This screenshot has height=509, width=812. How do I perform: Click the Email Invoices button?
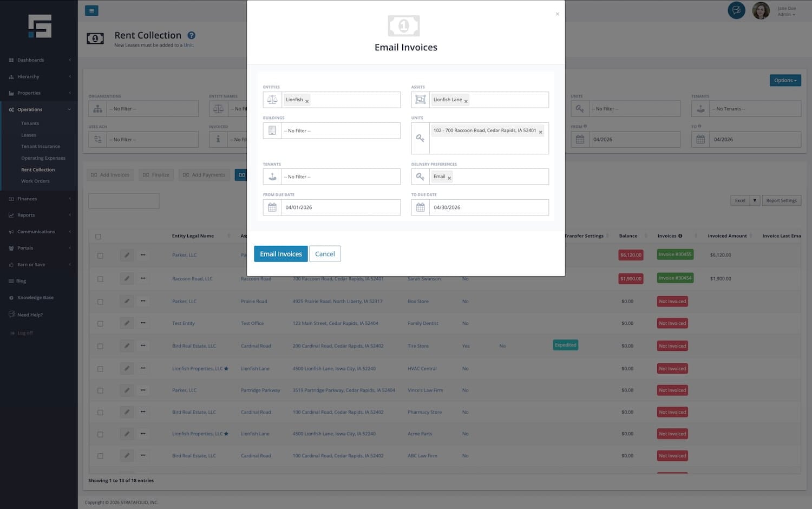(x=281, y=254)
